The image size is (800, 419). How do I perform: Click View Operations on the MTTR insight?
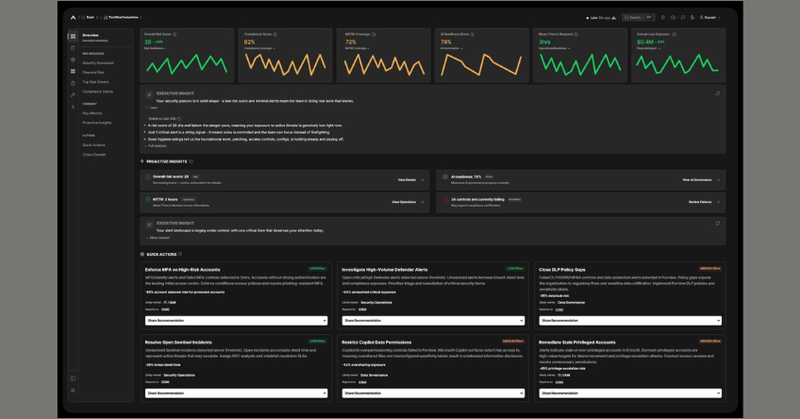point(407,201)
